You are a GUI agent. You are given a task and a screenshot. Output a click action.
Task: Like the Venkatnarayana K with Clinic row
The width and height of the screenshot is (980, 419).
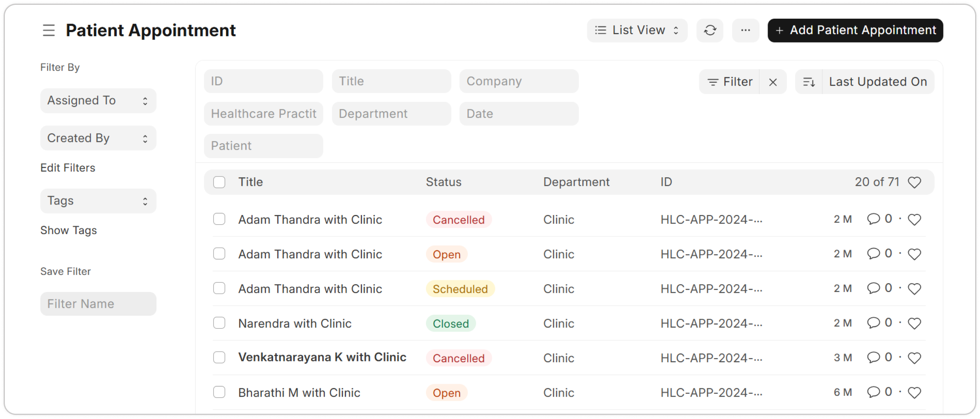(914, 358)
